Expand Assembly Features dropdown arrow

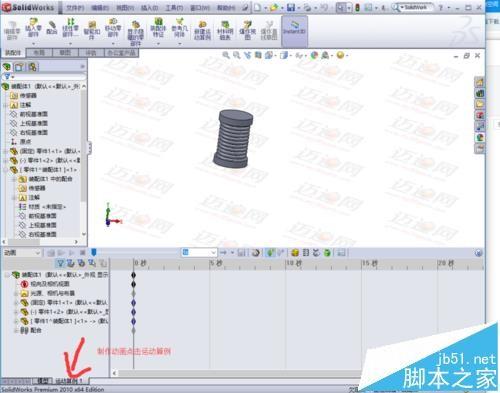158,44
